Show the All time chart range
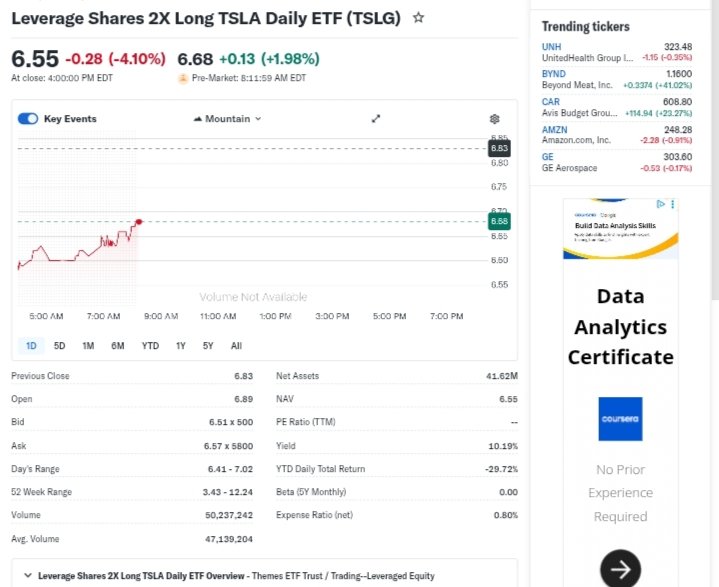 click(236, 346)
